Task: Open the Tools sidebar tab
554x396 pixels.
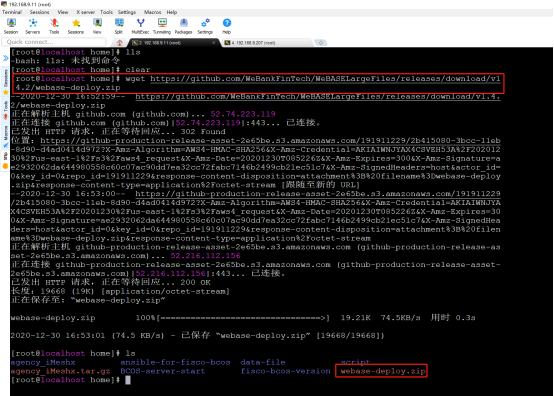Action: tap(5, 110)
